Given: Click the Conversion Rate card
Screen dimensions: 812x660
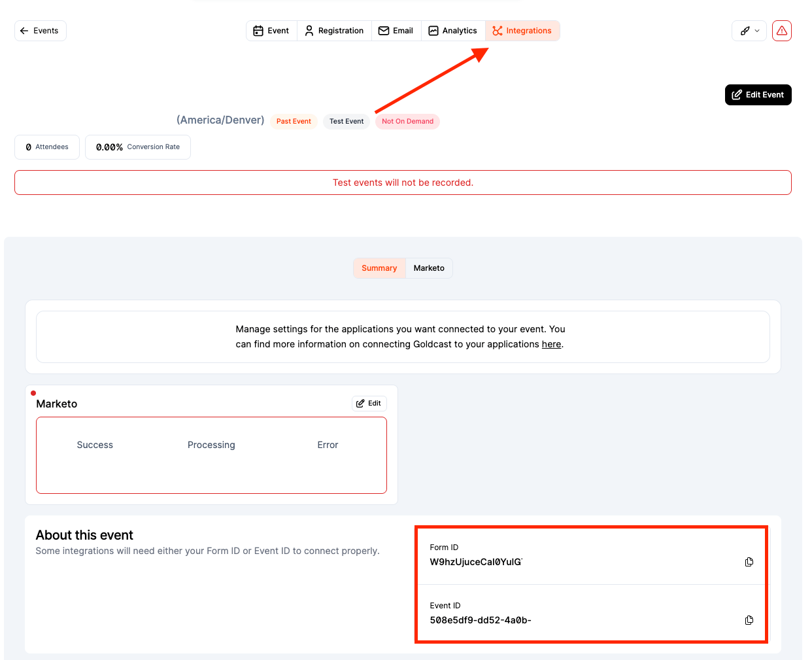Looking at the screenshot, I should point(138,147).
